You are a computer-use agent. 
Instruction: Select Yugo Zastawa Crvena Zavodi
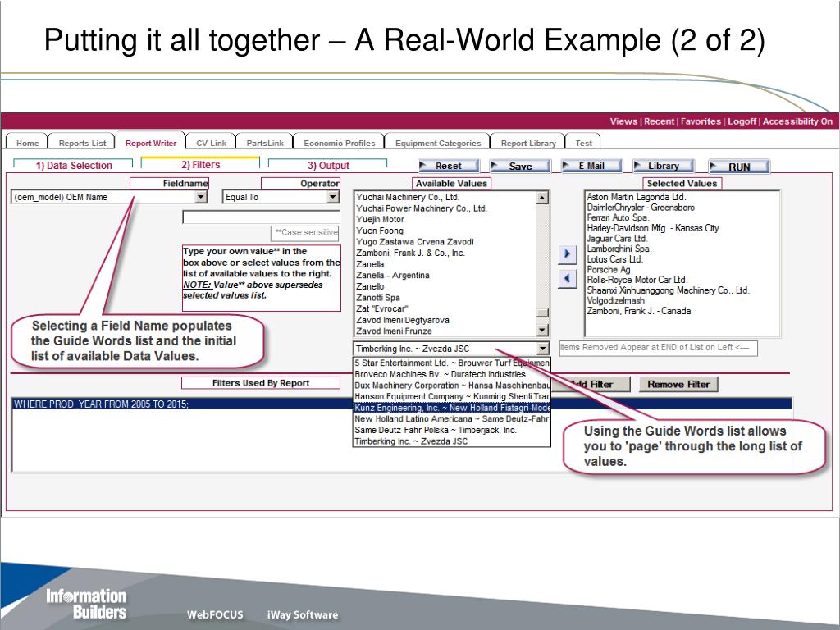tap(415, 242)
